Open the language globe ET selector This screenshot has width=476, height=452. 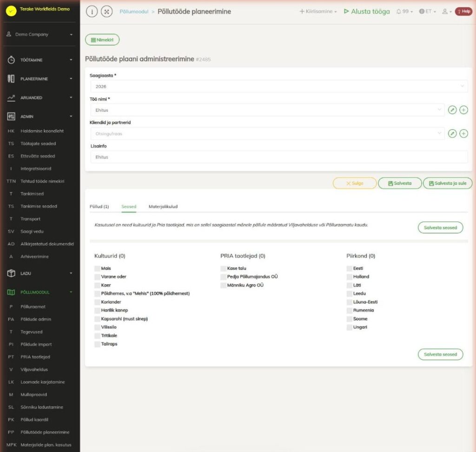pyautogui.click(x=428, y=12)
